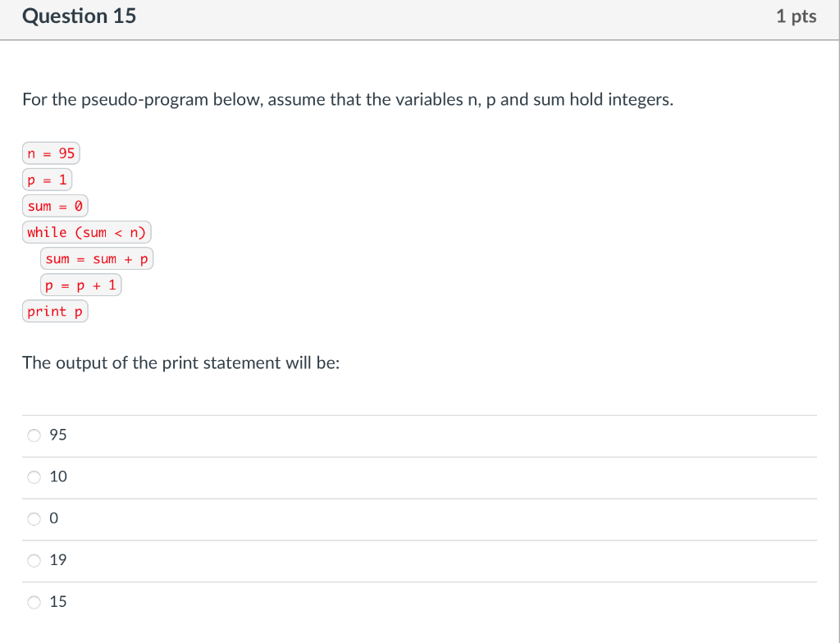Click the 'p = p + 1' code line

[x=80, y=285]
